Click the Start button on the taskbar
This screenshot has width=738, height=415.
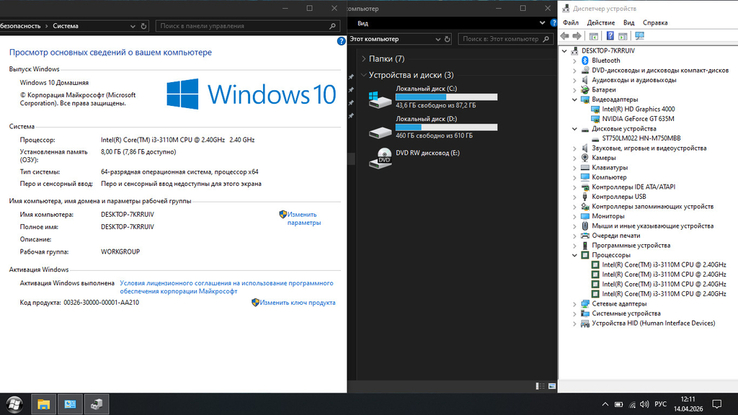(14, 404)
